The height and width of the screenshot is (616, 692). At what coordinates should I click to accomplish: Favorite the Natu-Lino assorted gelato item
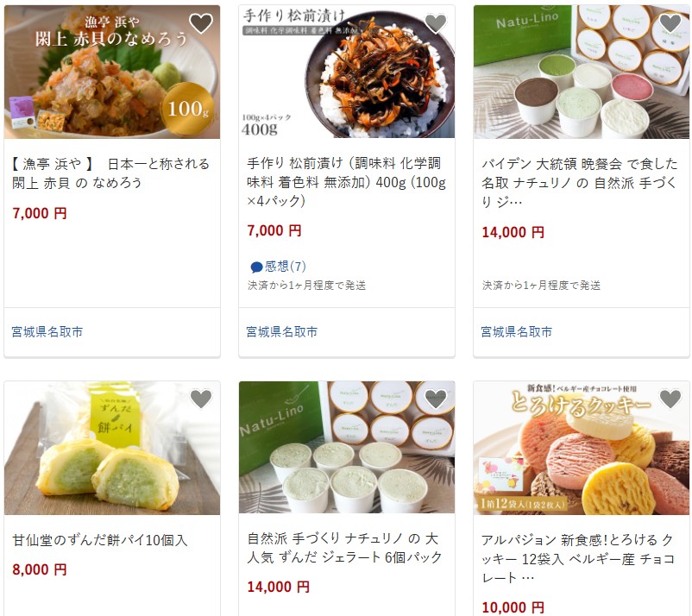[670, 23]
